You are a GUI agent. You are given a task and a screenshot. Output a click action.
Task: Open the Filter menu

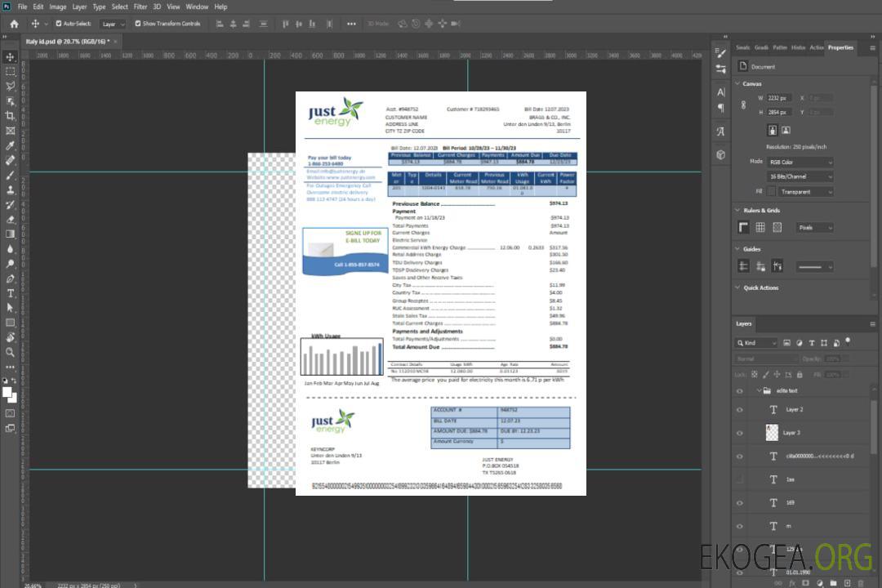140,7
